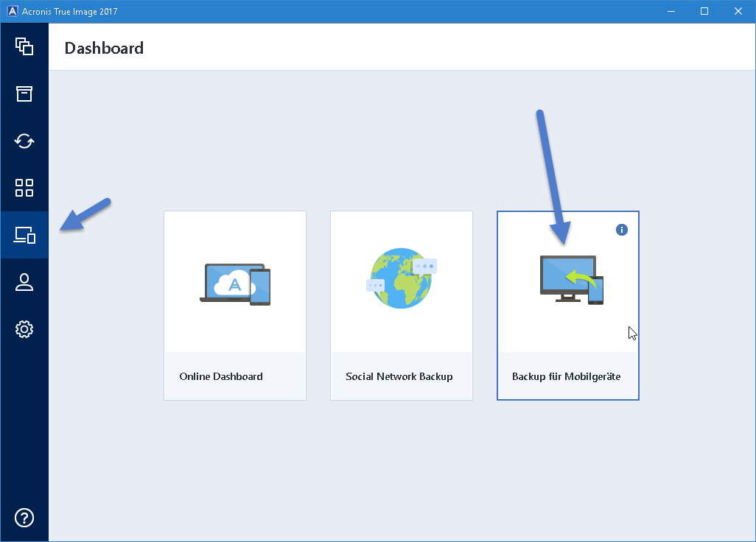
Task: Select the Dashboard devices icon in sidebar
Action: (24, 235)
